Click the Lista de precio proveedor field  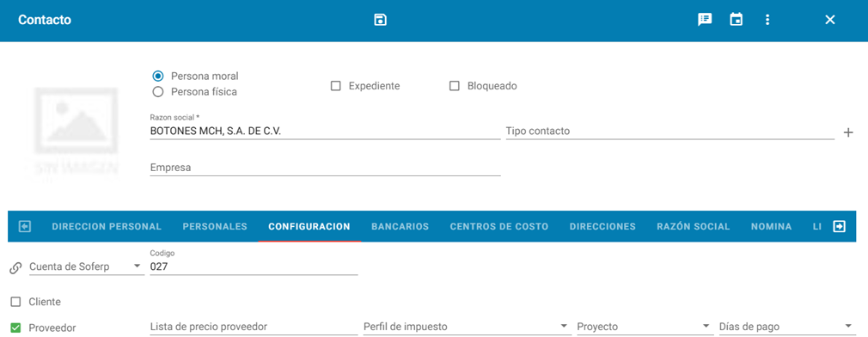click(254, 327)
